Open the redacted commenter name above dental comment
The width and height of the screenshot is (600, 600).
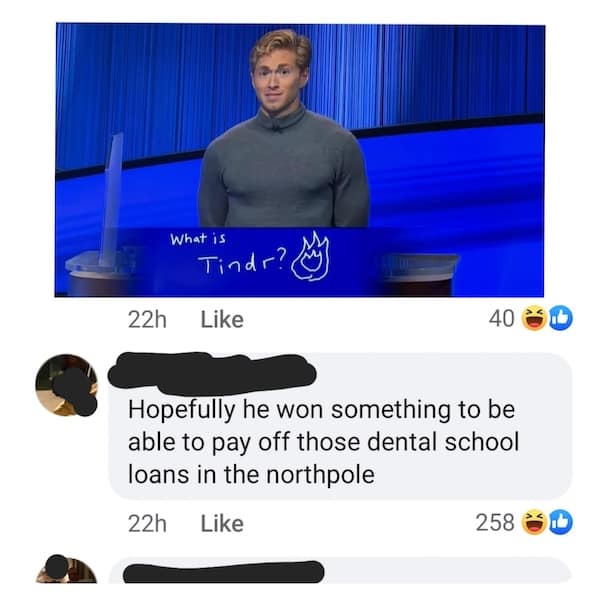pos(212,373)
